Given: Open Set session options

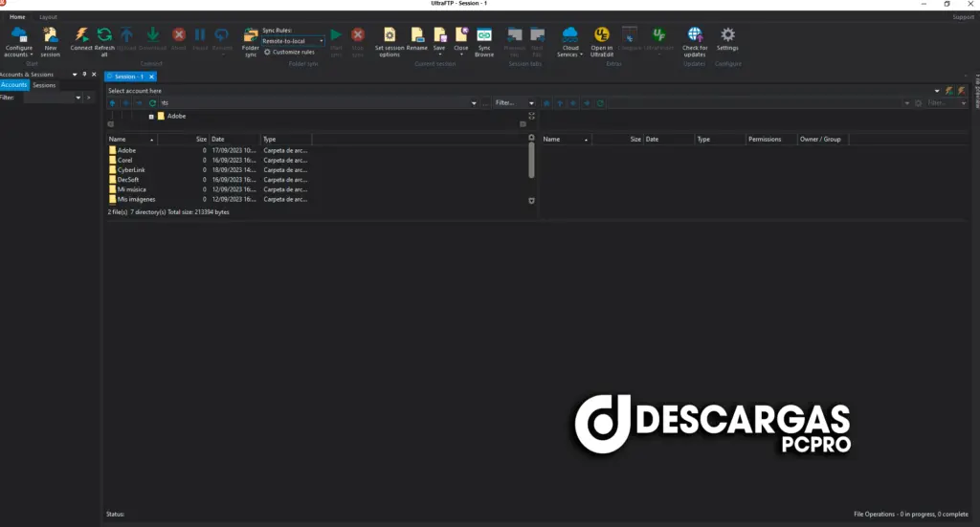Looking at the screenshot, I should (x=390, y=42).
